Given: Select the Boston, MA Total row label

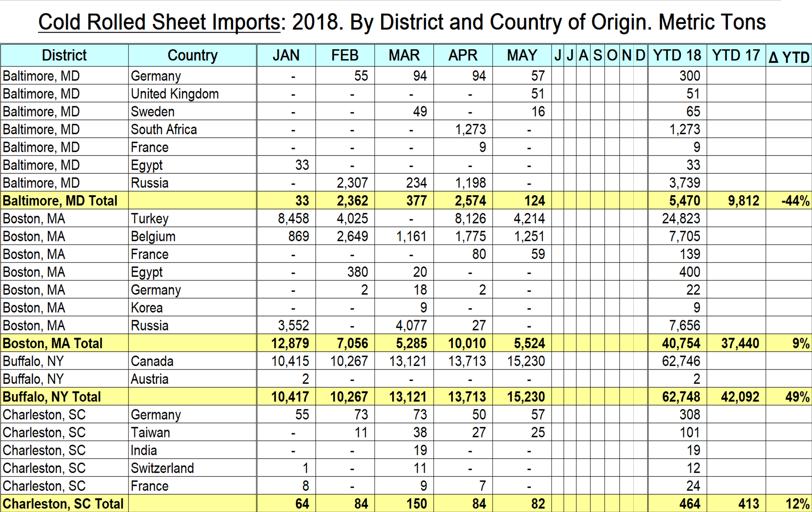Looking at the screenshot, I should (52, 343).
